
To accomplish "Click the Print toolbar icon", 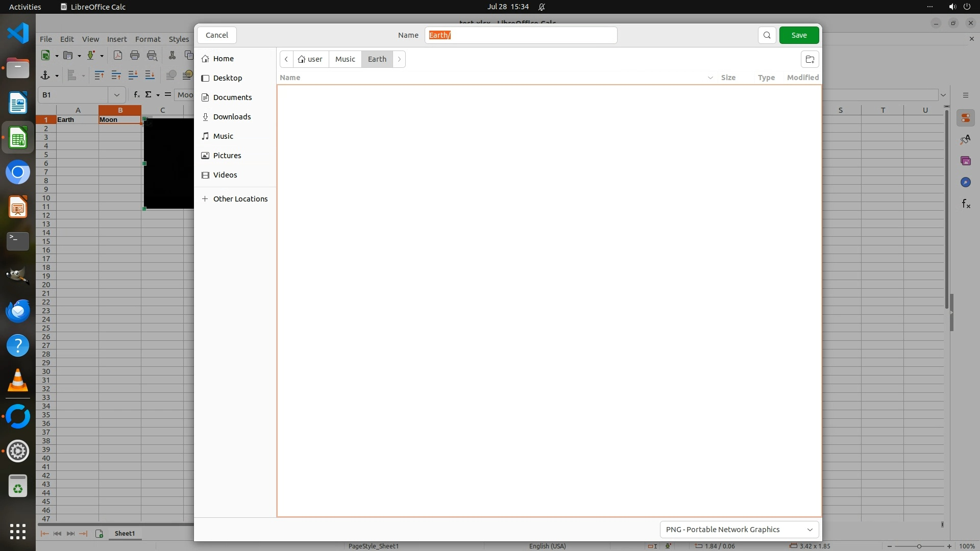I will point(135,56).
